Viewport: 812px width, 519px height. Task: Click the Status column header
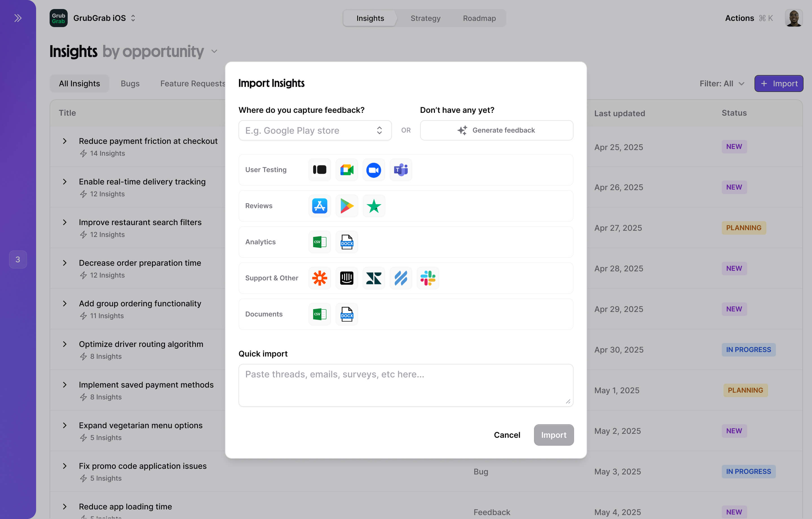coord(734,113)
